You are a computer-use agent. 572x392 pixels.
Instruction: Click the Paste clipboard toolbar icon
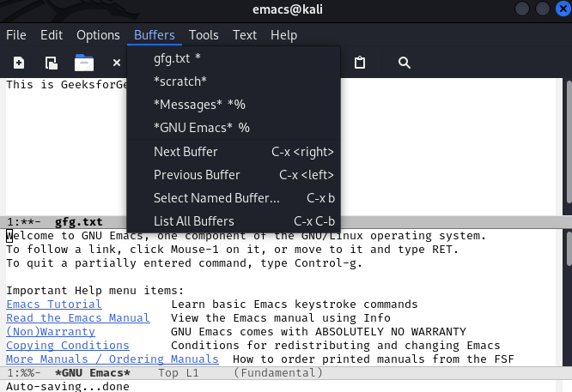[x=360, y=63]
